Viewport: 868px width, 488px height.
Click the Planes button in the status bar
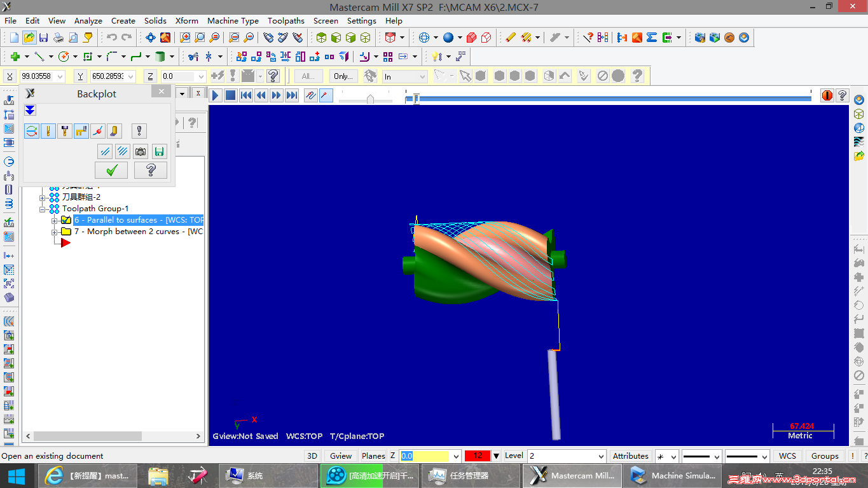click(x=373, y=456)
